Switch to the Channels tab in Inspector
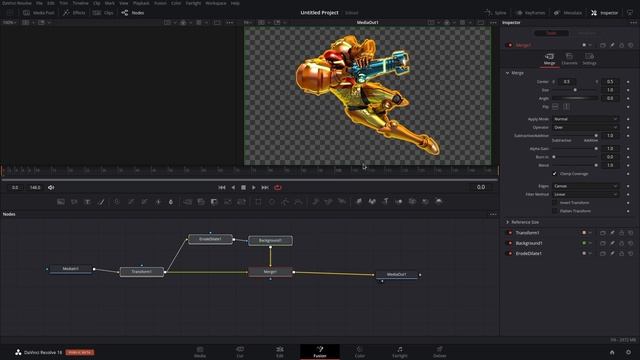The image size is (640, 360). pyautogui.click(x=569, y=59)
